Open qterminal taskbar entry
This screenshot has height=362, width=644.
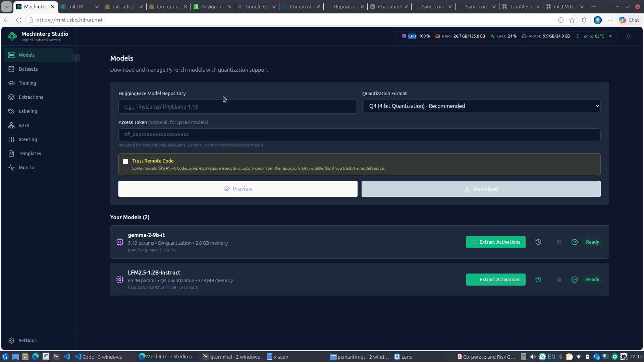[x=231, y=357]
